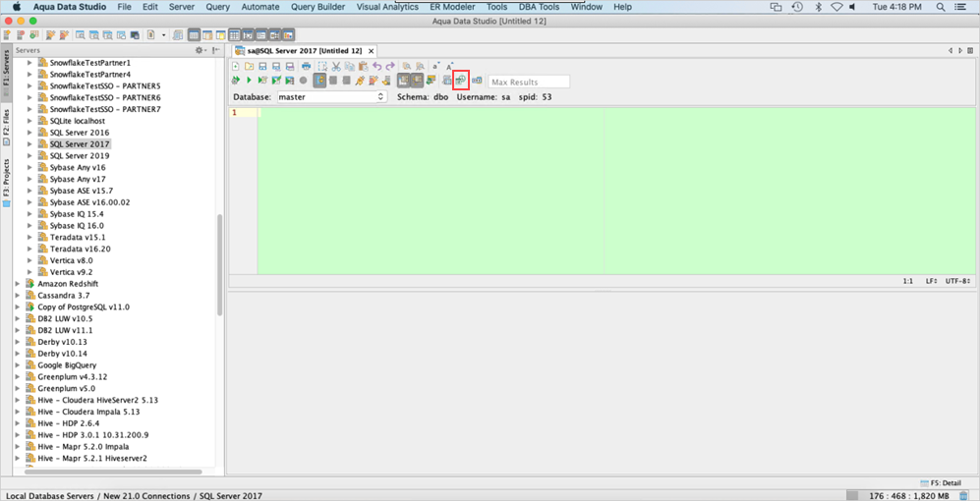Click the F5: Detail button
980x501 pixels.
(941, 483)
